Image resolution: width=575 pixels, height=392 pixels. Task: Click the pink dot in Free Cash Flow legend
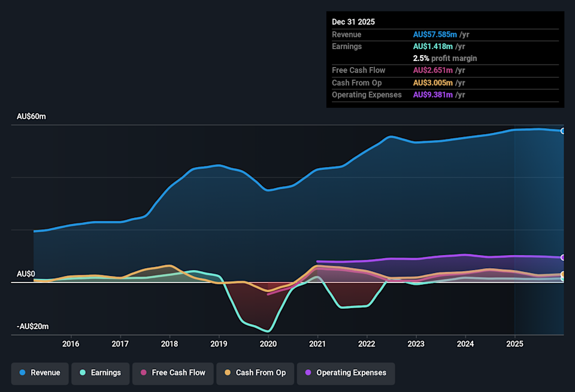coord(143,373)
